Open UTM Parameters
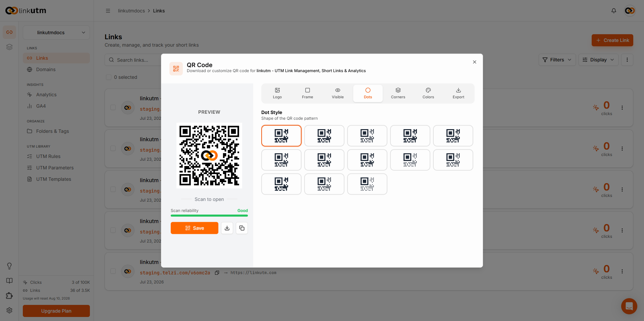The image size is (644, 321). pos(56,168)
